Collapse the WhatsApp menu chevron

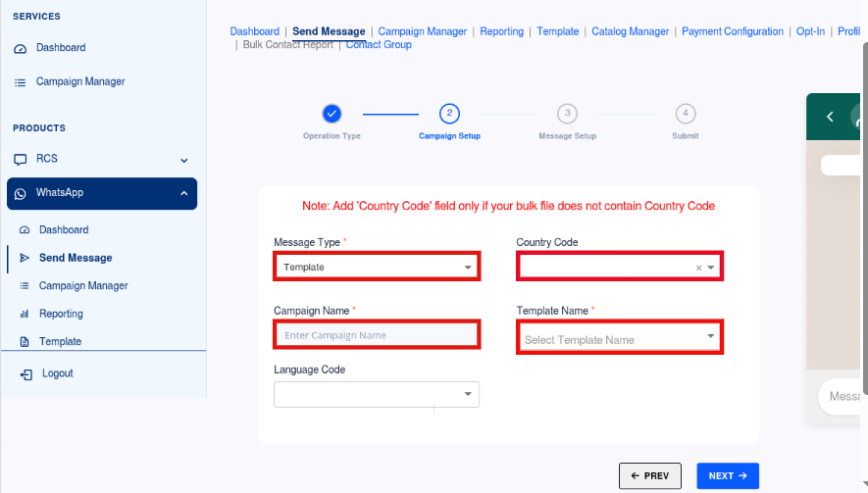pos(183,194)
